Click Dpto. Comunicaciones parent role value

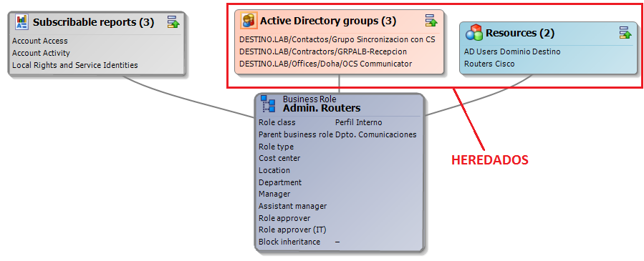(376, 135)
